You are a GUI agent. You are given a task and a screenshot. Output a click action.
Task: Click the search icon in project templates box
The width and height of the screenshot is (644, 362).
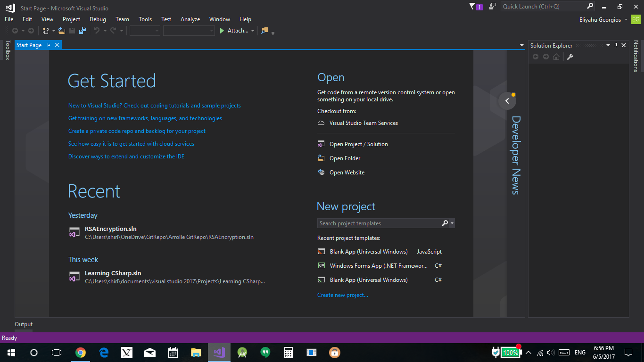[x=445, y=223]
